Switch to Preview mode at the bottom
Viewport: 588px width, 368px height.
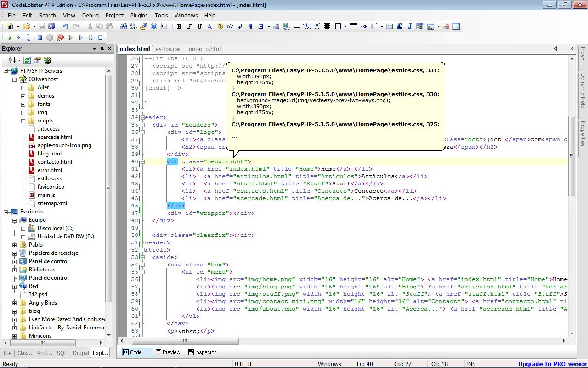(169, 352)
